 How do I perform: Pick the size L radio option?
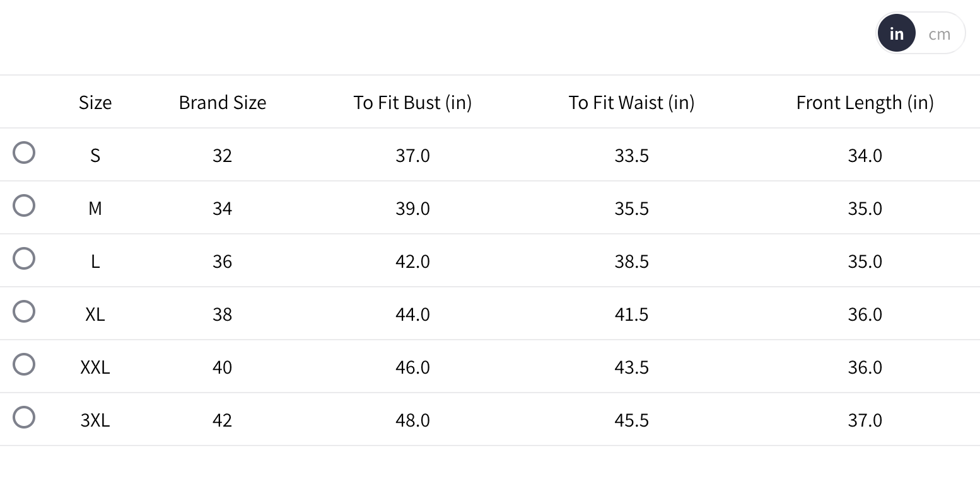click(x=24, y=259)
